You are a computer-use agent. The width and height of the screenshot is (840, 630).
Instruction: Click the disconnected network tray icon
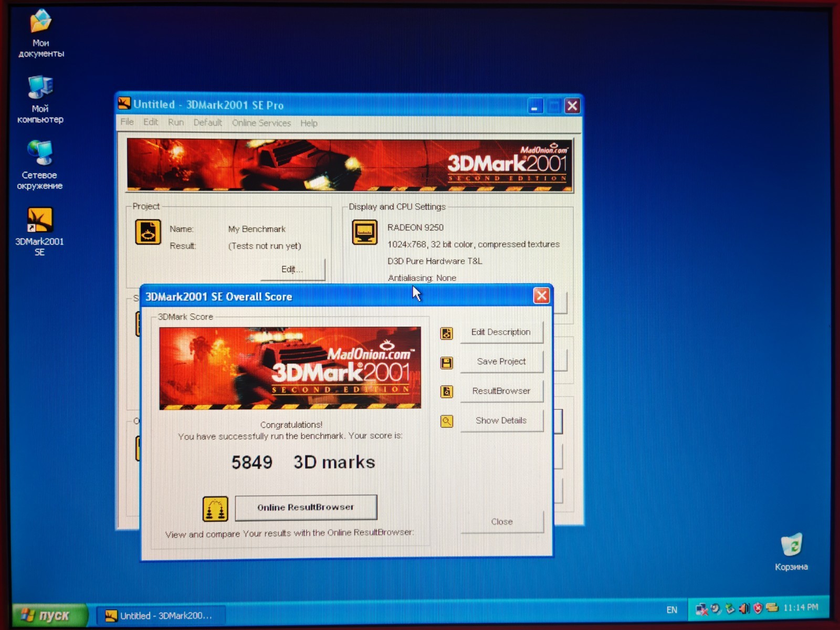[x=701, y=610]
